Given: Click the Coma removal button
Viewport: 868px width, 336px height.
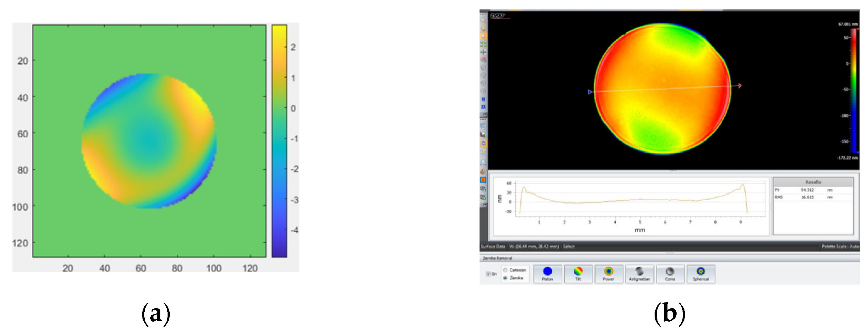Looking at the screenshot, I should point(670,274).
